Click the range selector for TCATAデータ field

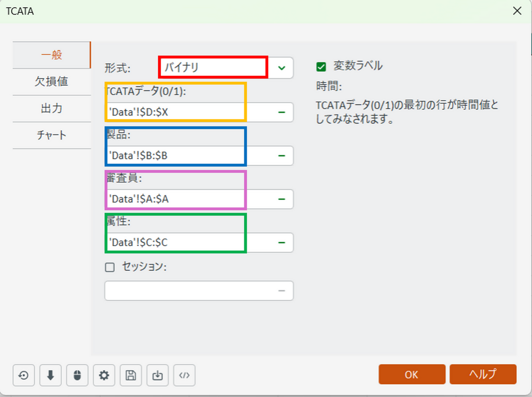[x=282, y=112]
